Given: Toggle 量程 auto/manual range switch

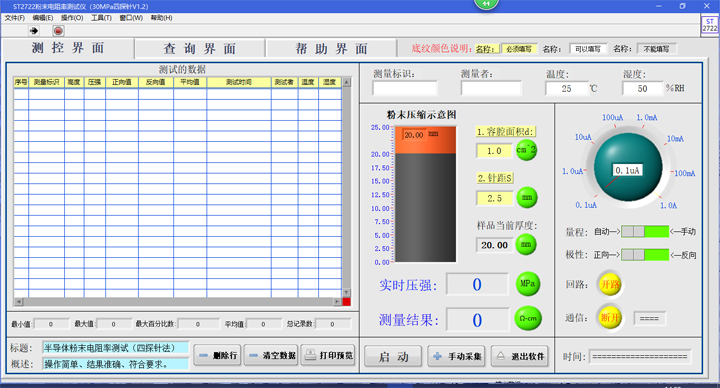Looking at the screenshot, I should [645, 231].
